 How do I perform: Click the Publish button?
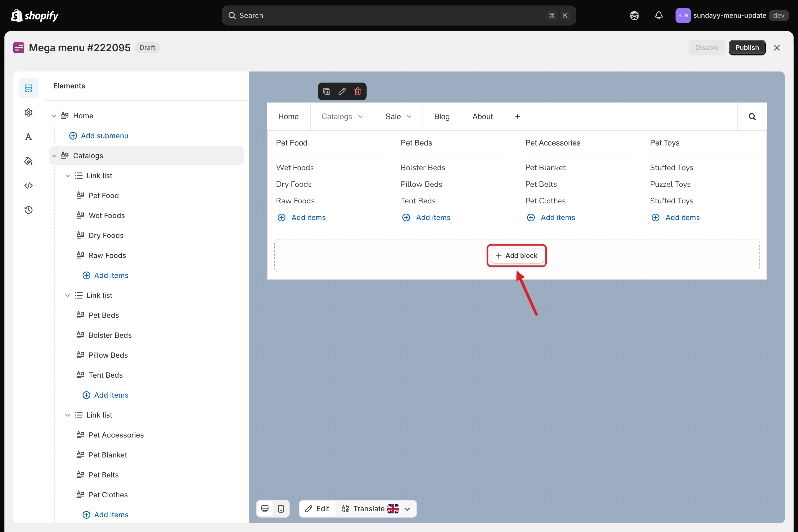click(747, 47)
